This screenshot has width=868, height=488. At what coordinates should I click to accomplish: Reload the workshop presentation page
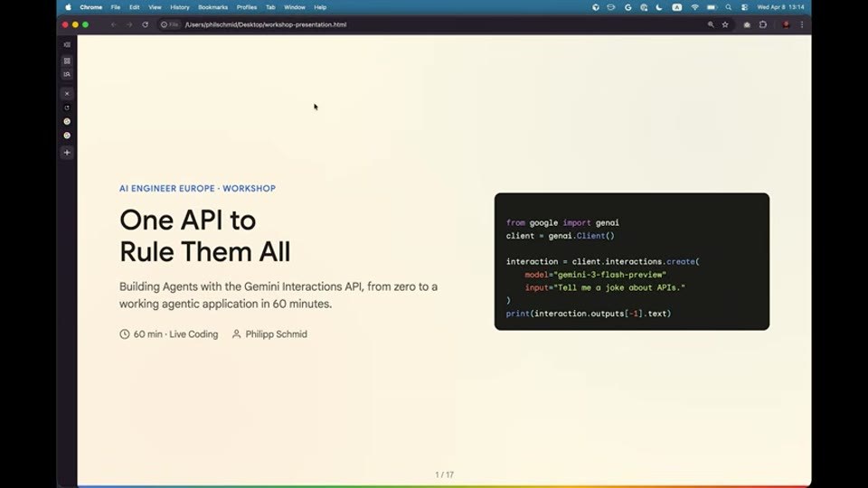click(x=145, y=24)
